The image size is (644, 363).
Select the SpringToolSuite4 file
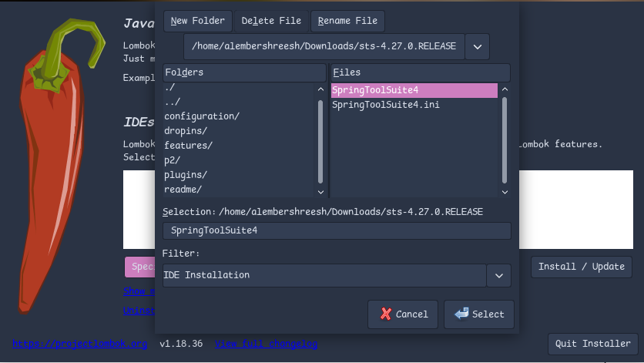(414, 90)
